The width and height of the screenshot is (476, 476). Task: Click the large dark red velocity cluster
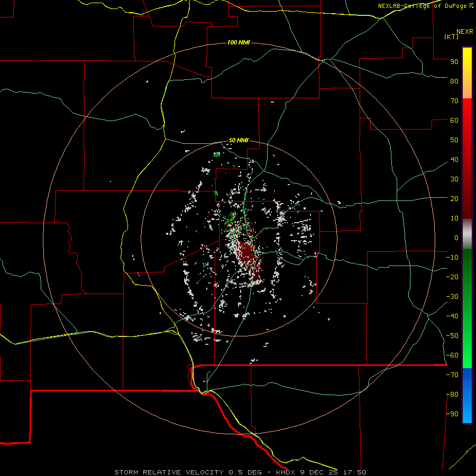248,253
